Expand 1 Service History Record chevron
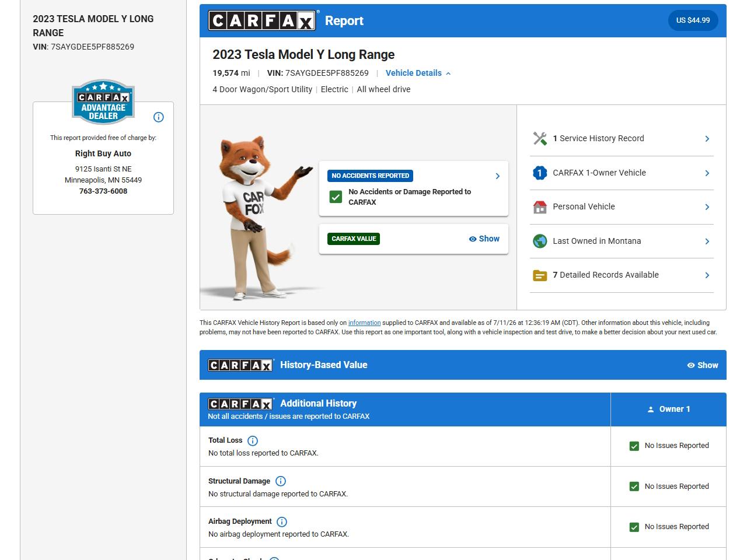 point(707,139)
